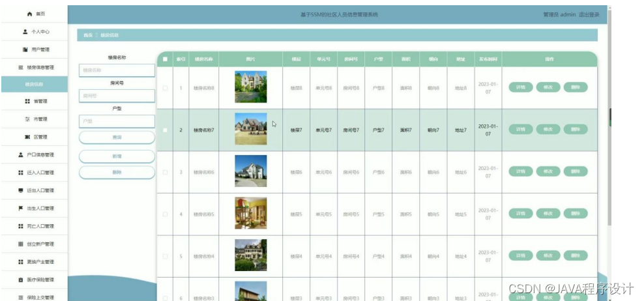Image resolution: width=644 pixels, height=301 pixels.
Task: Focus the 户型 search input
Action: click(x=117, y=121)
